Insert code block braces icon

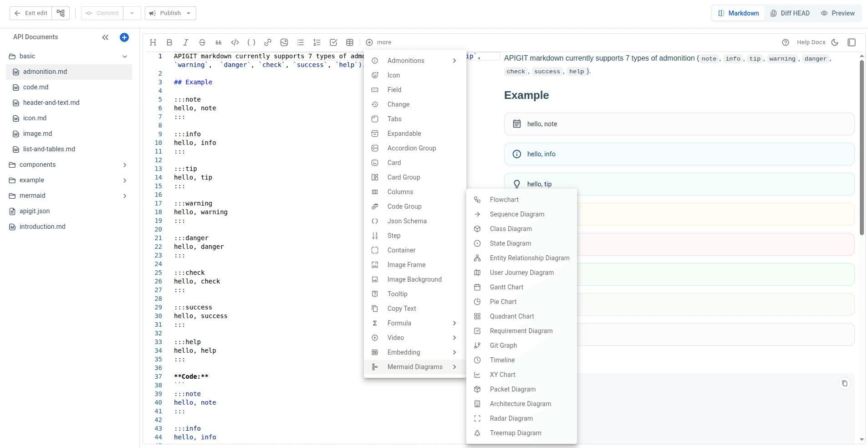point(251,42)
